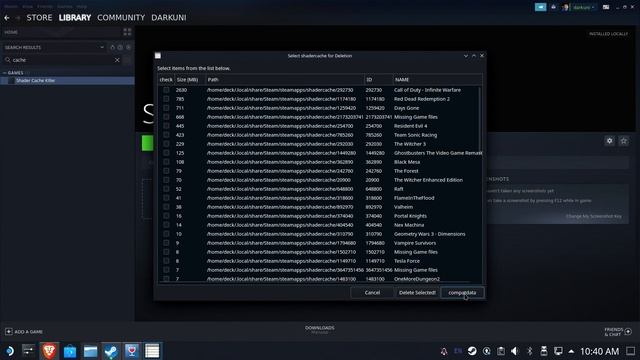Open Friends & Chat
The image size is (640, 360).
point(618,331)
